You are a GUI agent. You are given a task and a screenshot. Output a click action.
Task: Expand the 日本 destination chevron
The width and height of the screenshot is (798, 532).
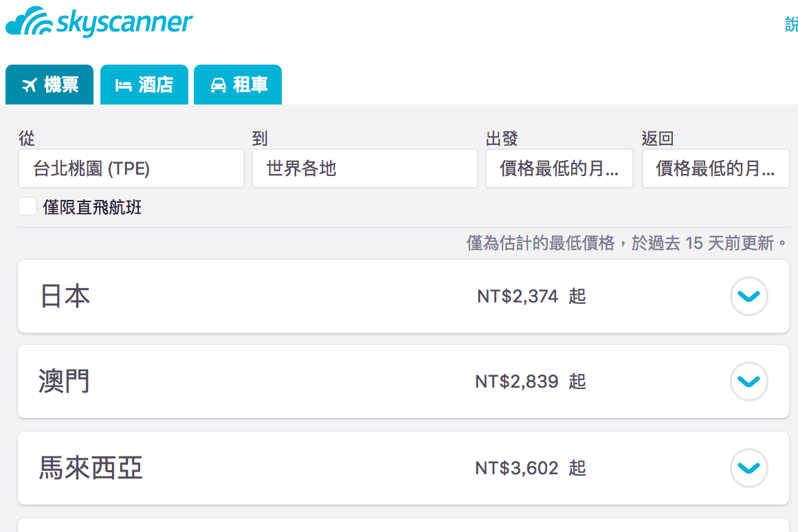(x=749, y=296)
